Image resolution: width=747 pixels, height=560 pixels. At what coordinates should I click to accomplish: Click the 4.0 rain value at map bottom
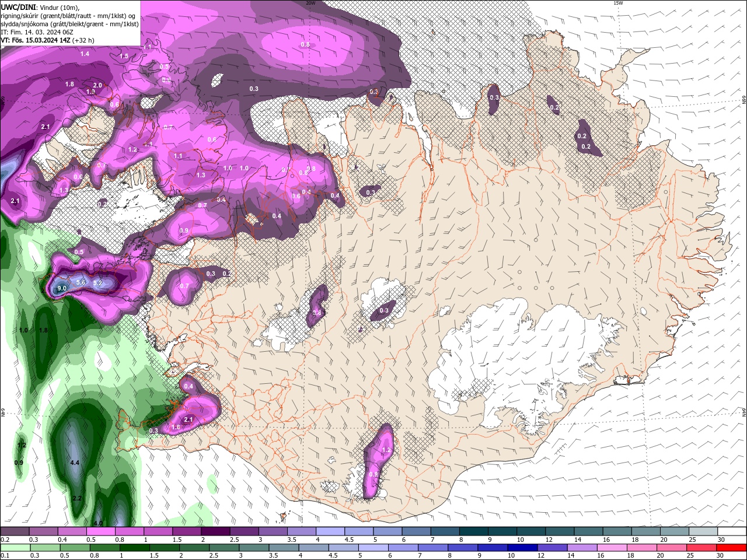coord(98,523)
